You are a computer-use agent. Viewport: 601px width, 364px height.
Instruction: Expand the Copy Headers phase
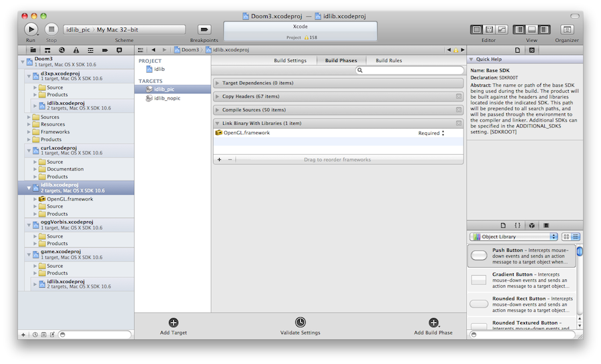click(217, 97)
